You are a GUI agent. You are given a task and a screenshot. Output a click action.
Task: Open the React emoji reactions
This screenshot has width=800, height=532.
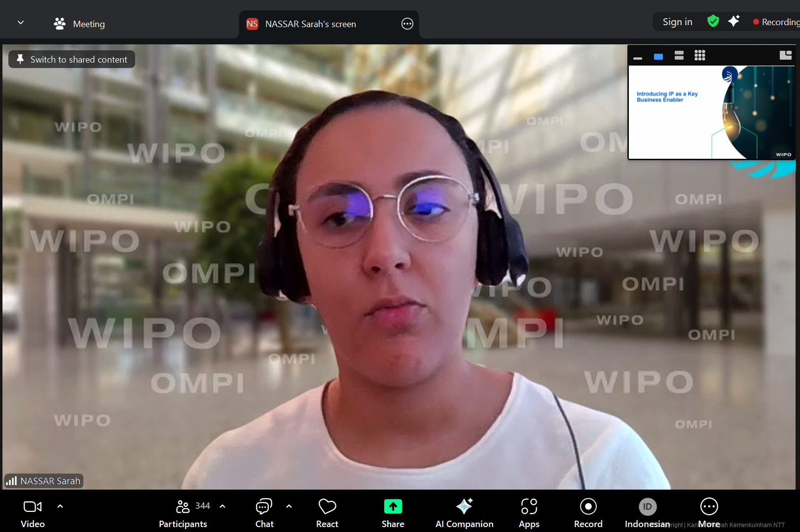[327, 513]
